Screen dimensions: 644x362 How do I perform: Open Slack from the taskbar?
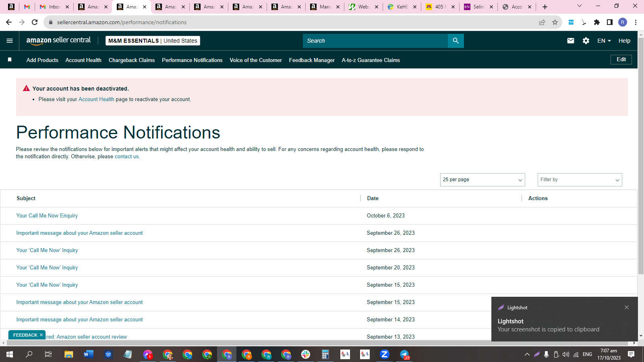coord(306,354)
